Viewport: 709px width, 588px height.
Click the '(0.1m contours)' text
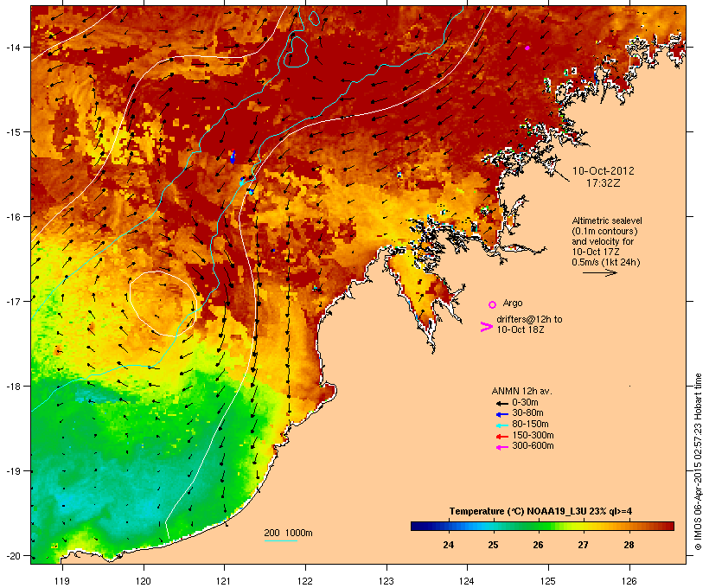point(604,231)
